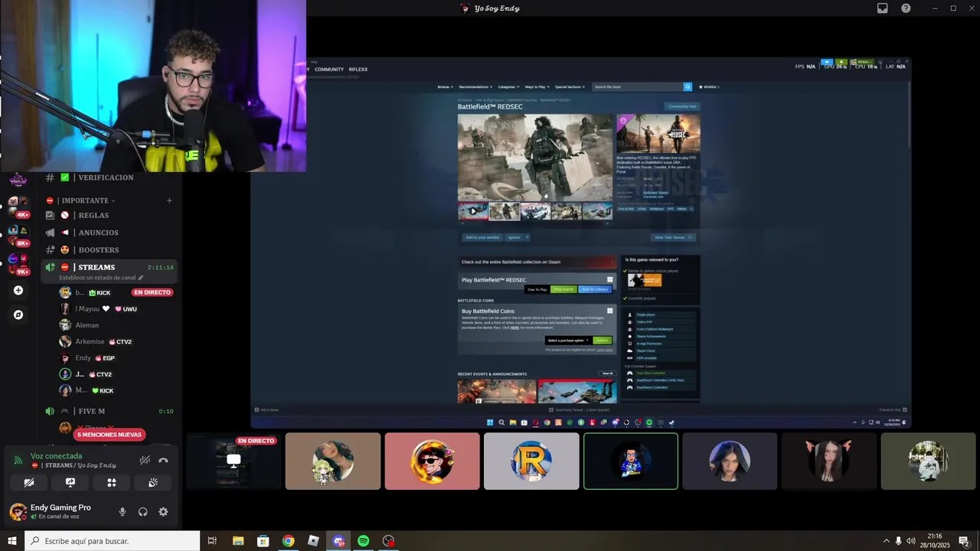980x551 pixels.
Task: Open Steam COMMUNITY menu in stream
Action: pyautogui.click(x=329, y=70)
